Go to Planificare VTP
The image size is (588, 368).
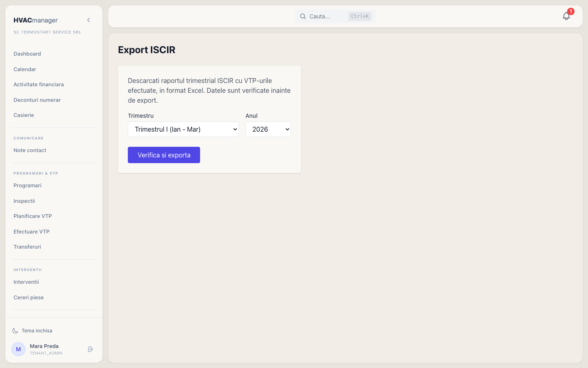point(33,216)
